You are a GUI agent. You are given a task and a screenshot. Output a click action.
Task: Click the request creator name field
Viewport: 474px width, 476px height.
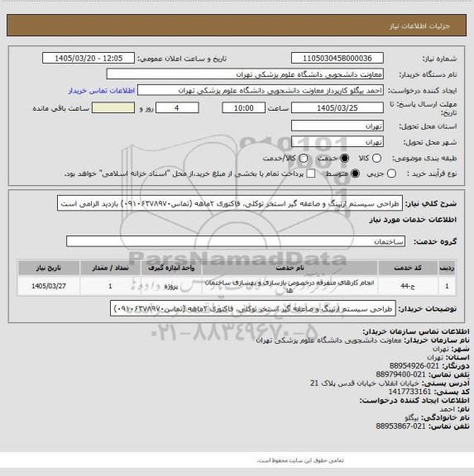point(261,90)
